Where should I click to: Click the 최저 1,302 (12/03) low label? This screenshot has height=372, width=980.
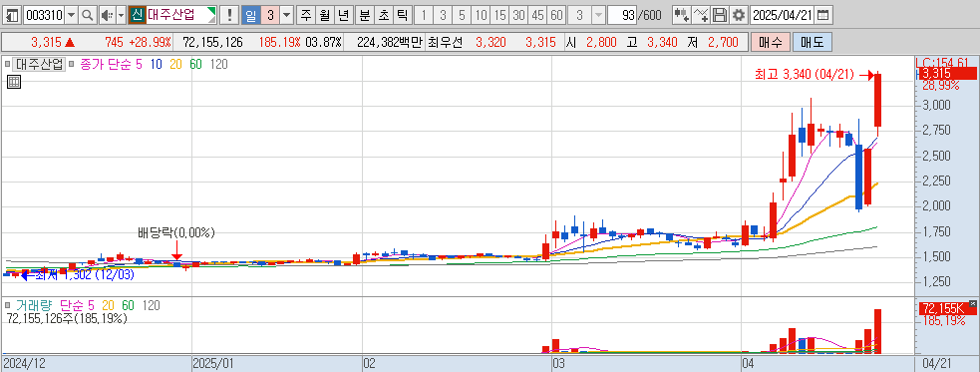click(85, 274)
